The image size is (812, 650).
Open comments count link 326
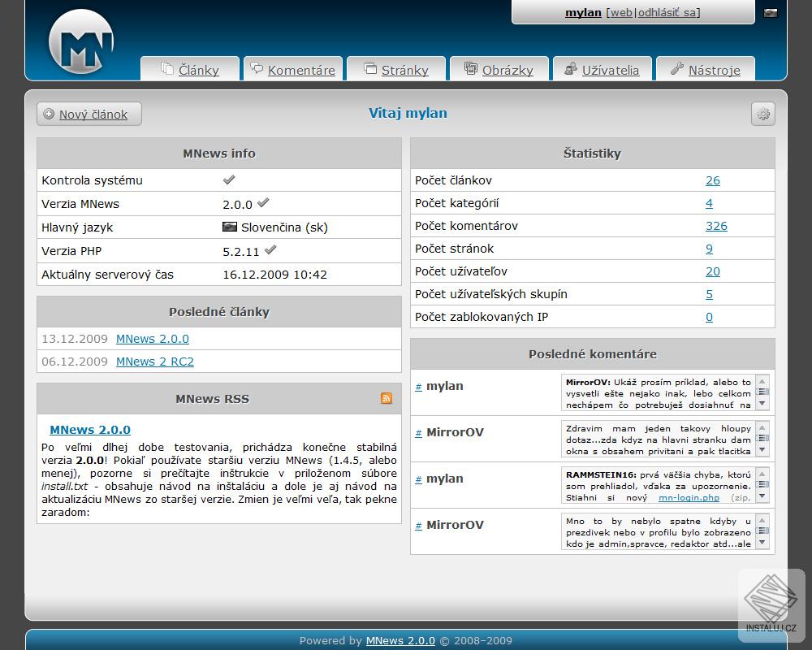point(716,226)
